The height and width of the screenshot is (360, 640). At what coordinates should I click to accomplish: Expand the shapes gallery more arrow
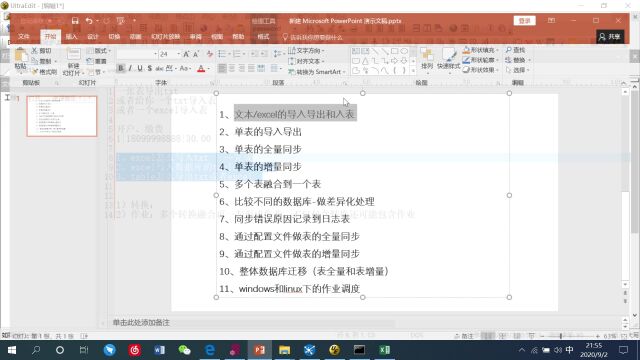tap(413, 71)
